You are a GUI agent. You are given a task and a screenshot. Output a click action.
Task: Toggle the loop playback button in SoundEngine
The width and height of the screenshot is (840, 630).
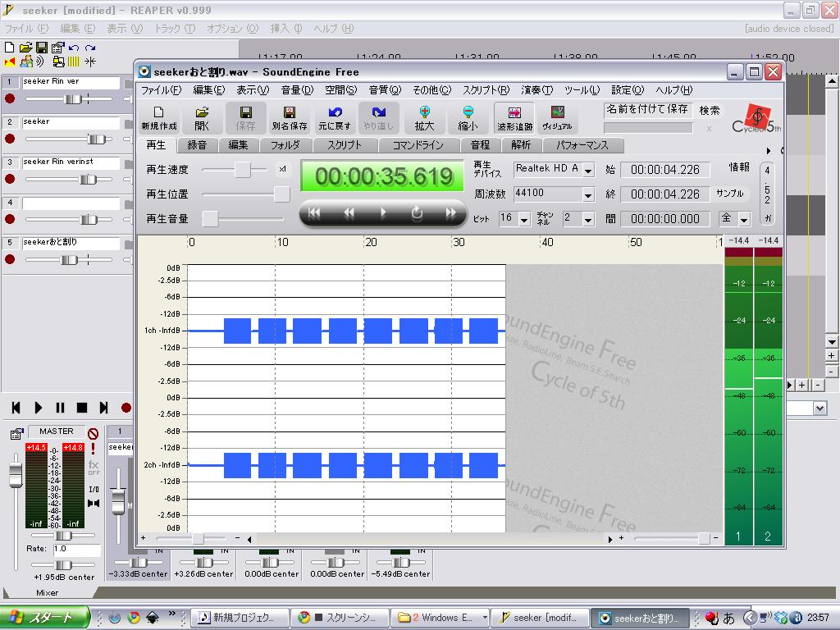417,213
